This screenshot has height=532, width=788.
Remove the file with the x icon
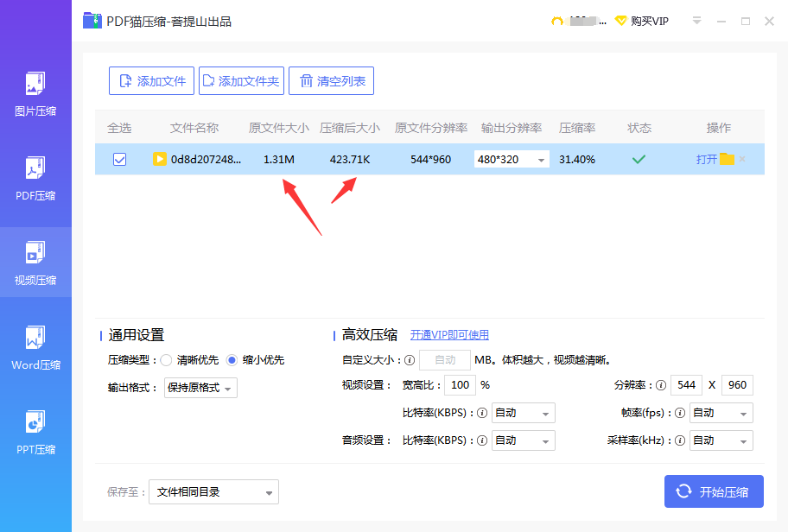pyautogui.click(x=742, y=159)
